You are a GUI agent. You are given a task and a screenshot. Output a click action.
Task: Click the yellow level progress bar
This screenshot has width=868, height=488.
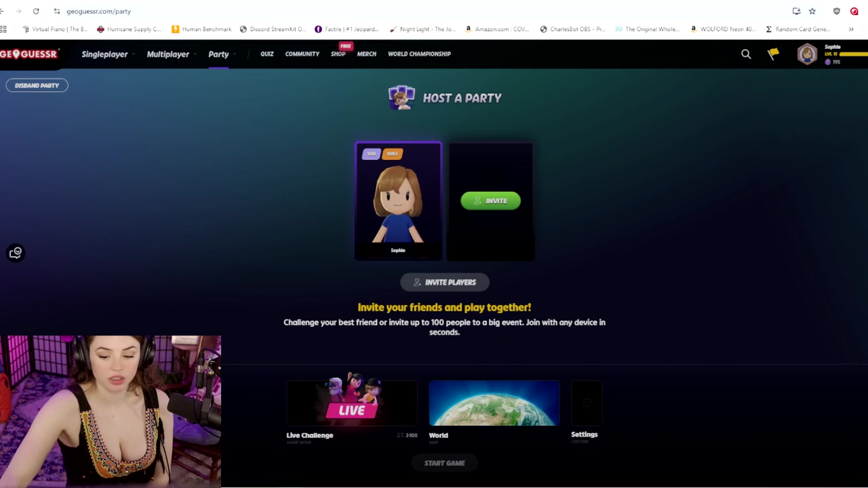coord(854,54)
